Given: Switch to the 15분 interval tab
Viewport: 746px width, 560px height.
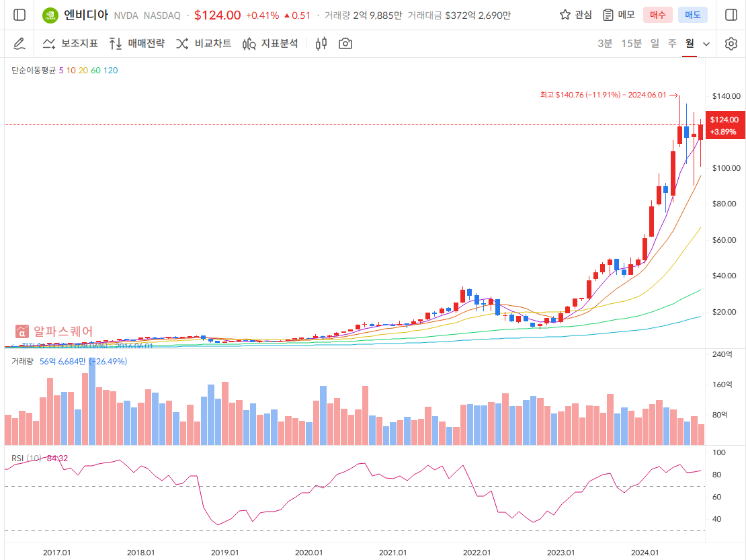Looking at the screenshot, I should point(631,44).
